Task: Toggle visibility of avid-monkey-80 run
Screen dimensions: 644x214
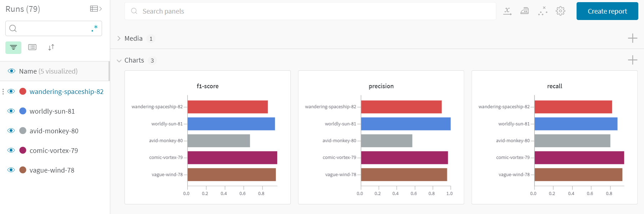Action: [x=11, y=131]
